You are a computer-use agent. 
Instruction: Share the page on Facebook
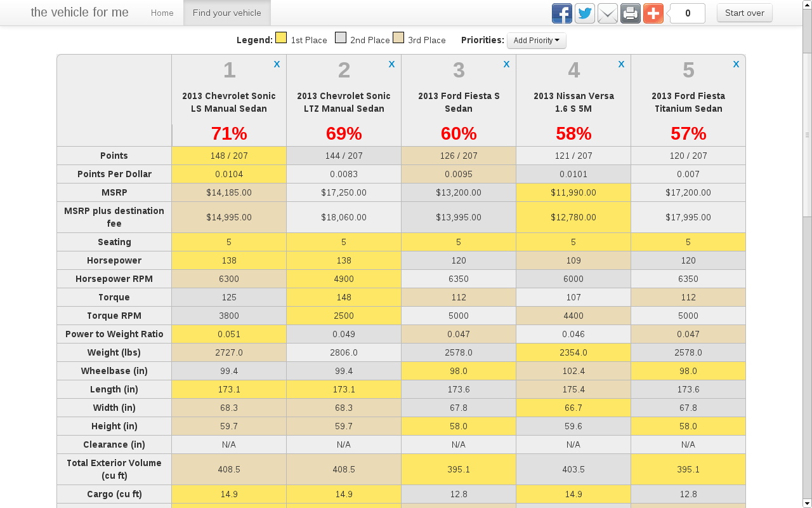(562, 13)
